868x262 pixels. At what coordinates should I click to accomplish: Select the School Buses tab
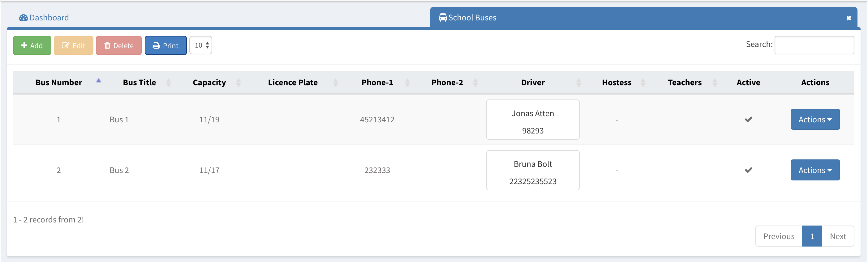472,18
